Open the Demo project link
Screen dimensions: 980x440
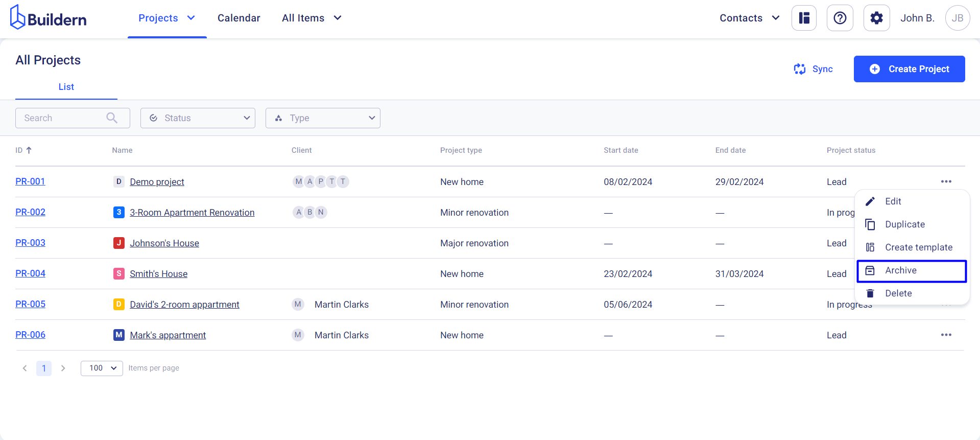tap(157, 182)
